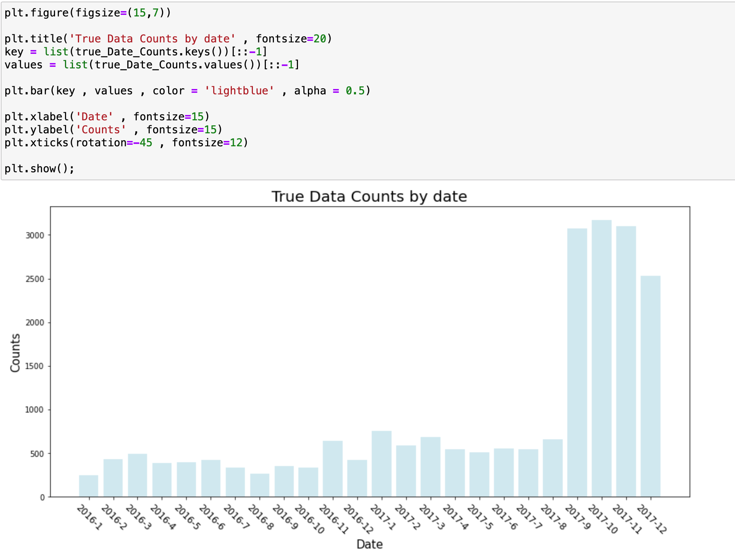735x560 pixels.
Task: Click the plt.show() line
Action: coord(39,168)
